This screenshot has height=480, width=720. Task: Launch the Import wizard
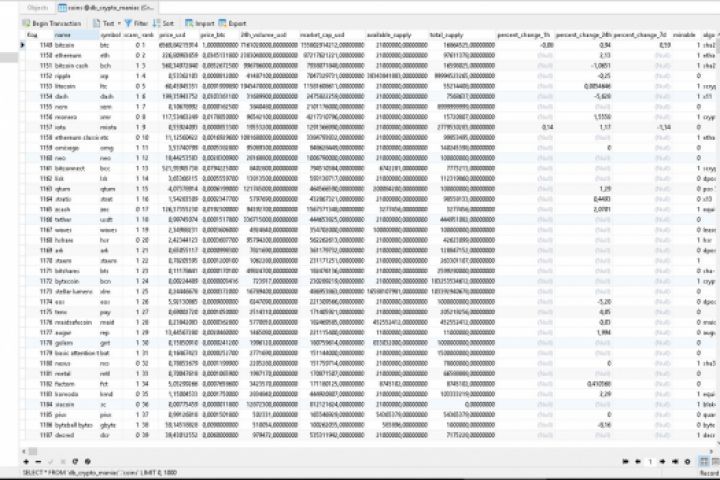pyautogui.click(x=200, y=23)
